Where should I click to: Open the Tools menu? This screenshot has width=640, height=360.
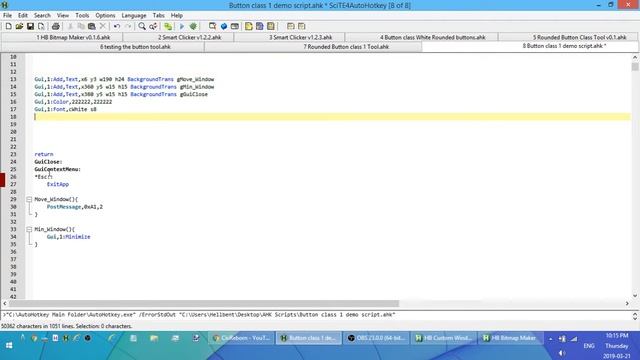pos(82,16)
